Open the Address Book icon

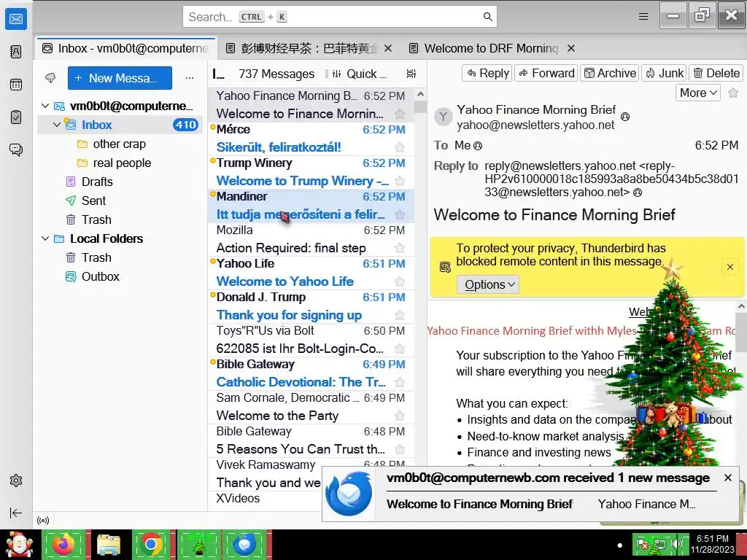click(16, 52)
